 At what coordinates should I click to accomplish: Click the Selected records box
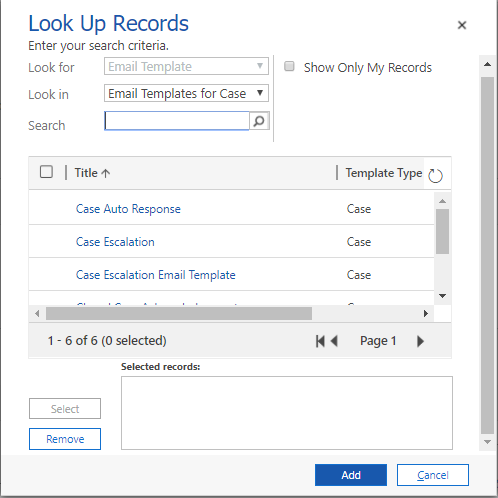pyautogui.click(x=287, y=413)
